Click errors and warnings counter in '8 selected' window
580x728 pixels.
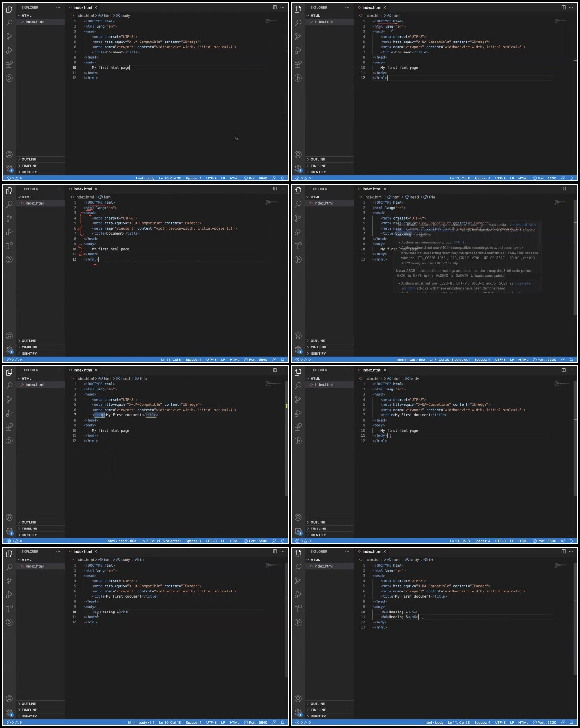pyautogui.click(x=303, y=359)
